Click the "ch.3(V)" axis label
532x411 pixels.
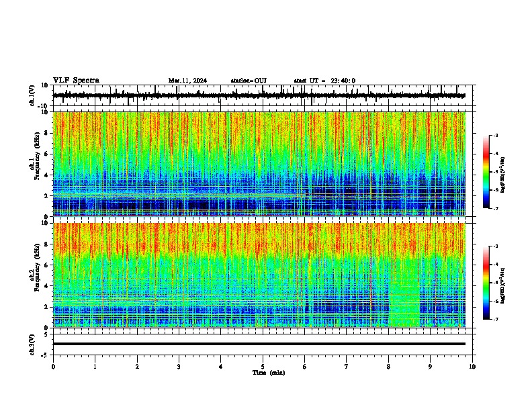tap(32, 345)
